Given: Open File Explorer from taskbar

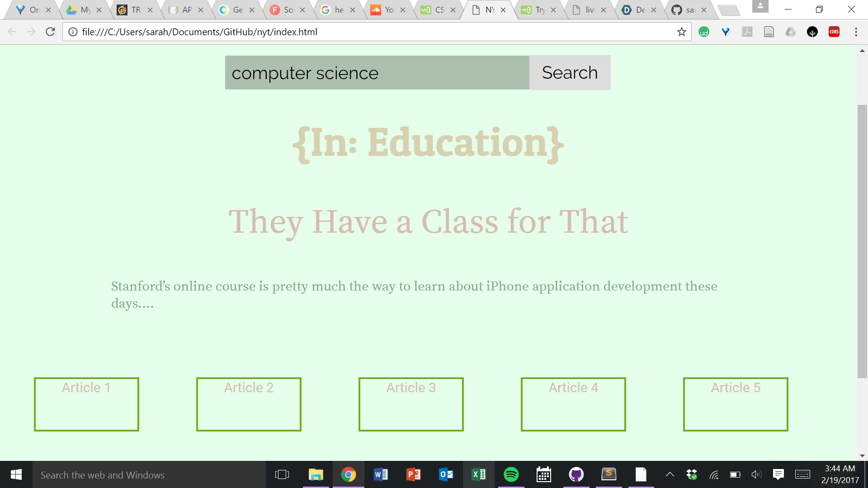Looking at the screenshot, I should 316,474.
